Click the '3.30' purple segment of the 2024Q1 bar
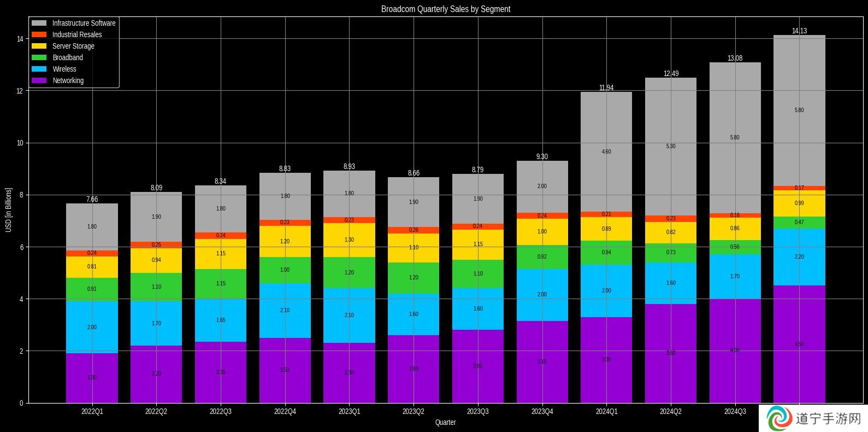868x432 pixels. 606,360
